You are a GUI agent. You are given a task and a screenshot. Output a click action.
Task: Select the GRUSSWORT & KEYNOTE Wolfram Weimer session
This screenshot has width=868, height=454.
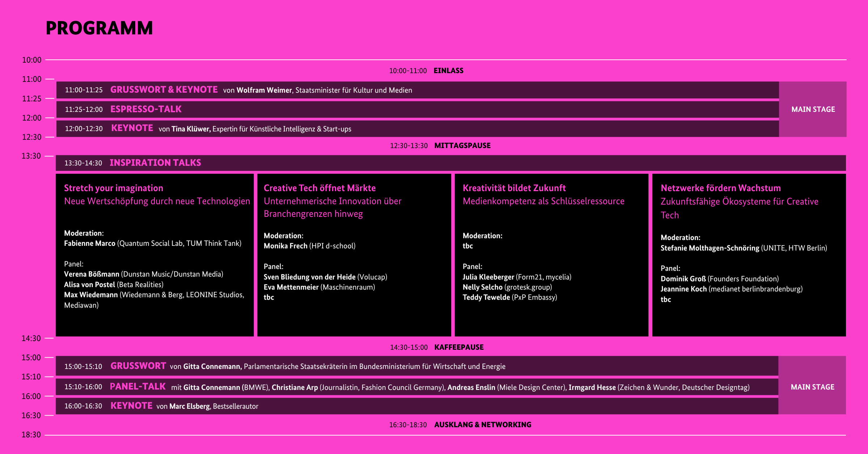tap(164, 90)
